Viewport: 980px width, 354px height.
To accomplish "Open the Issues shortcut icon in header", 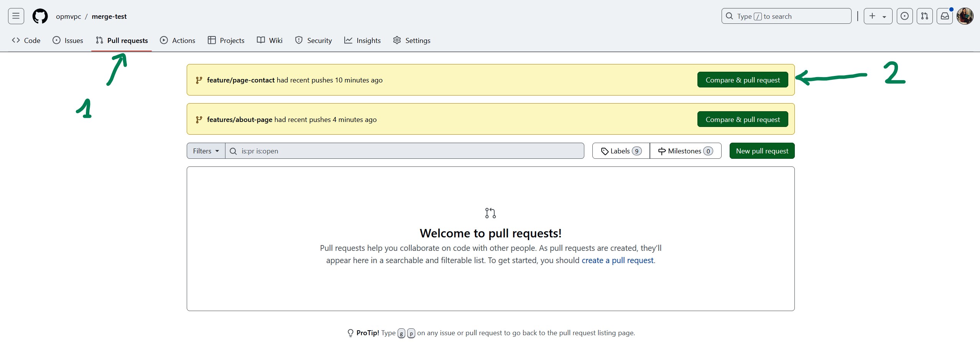I will (x=904, y=16).
